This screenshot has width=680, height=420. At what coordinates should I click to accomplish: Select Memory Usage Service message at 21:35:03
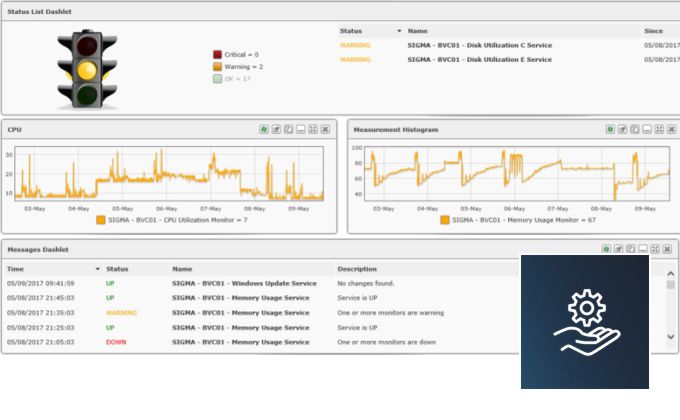(241, 313)
